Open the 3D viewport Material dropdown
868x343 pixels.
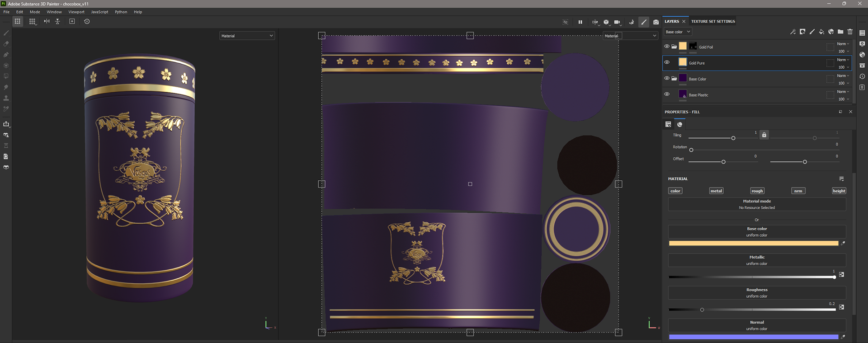[247, 36]
